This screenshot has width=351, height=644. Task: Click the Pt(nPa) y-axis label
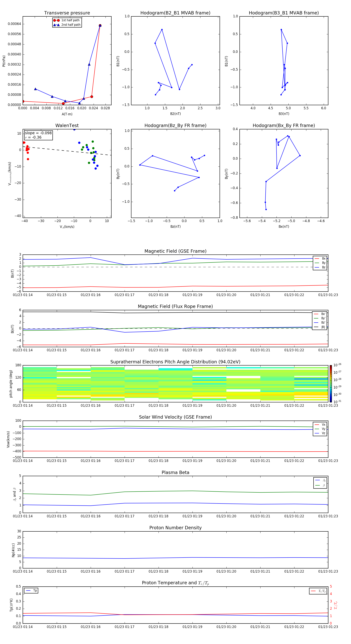pos(4,61)
